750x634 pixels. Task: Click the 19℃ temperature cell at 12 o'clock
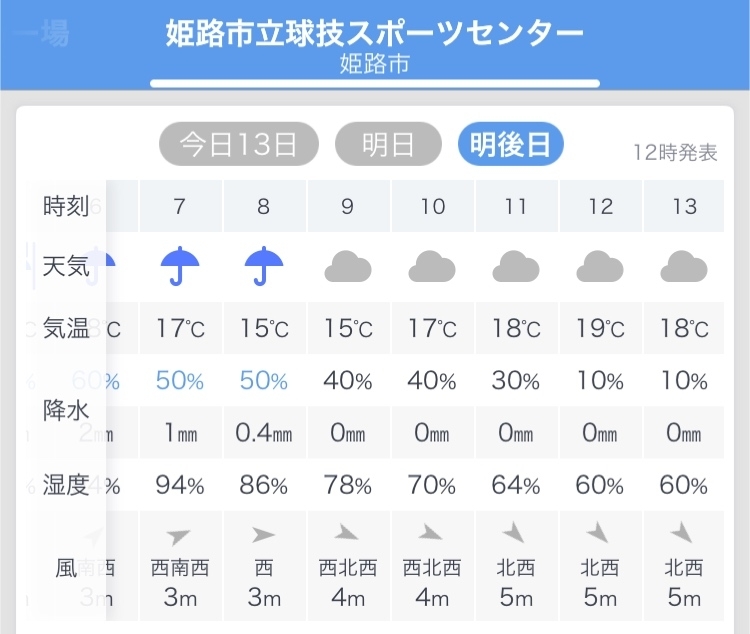click(601, 328)
